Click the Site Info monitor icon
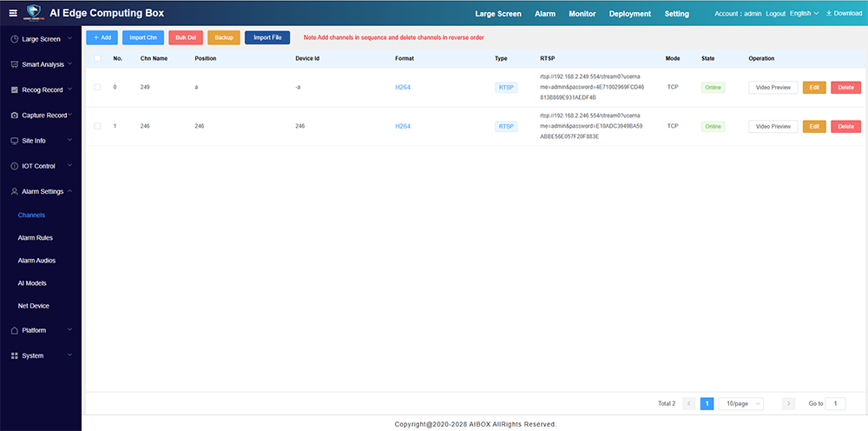Viewport: 868px width, 431px height. (x=14, y=141)
